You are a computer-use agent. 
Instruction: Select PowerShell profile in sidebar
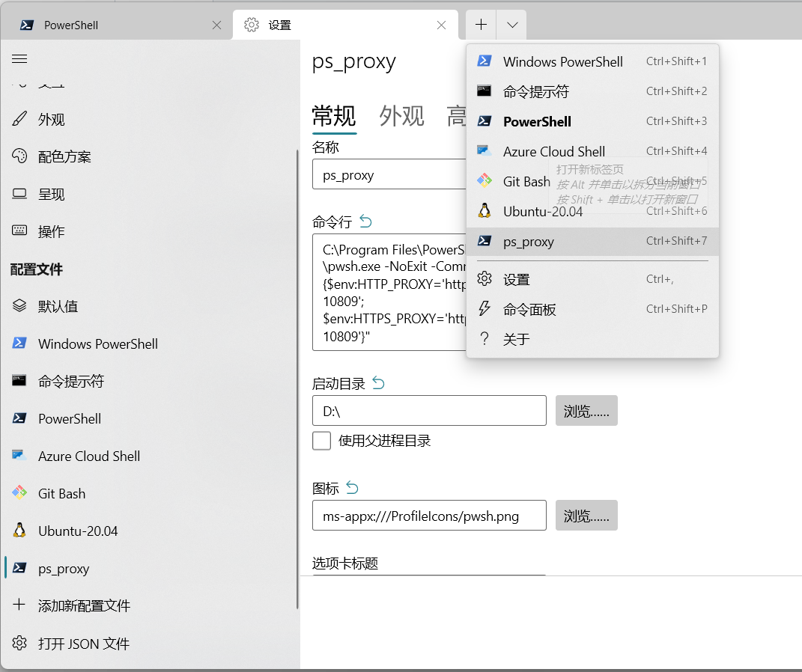148,418
